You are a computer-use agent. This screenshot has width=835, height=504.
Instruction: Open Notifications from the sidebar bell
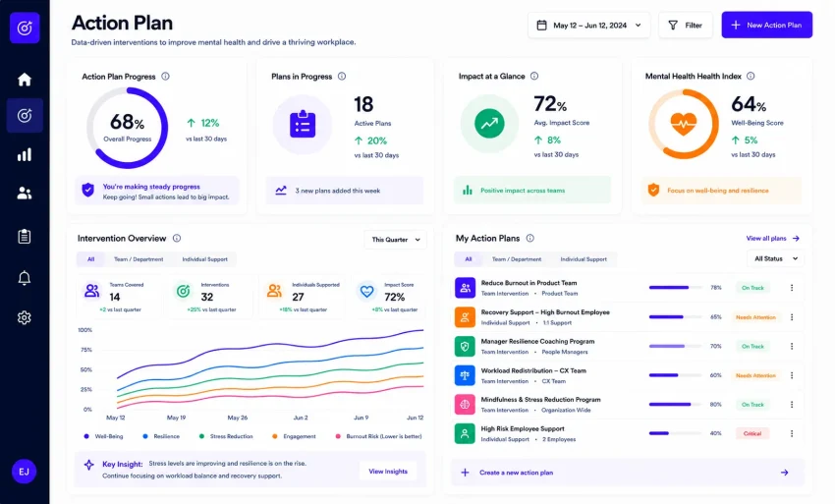pos(25,278)
